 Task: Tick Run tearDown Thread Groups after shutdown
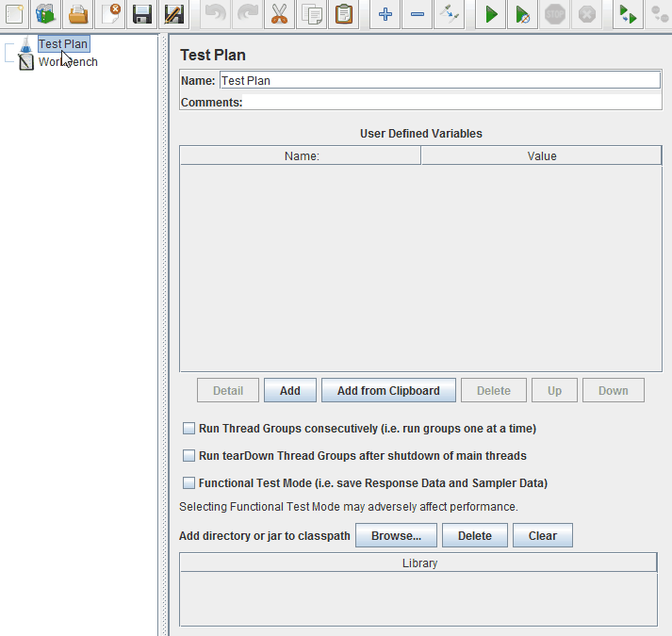point(188,456)
